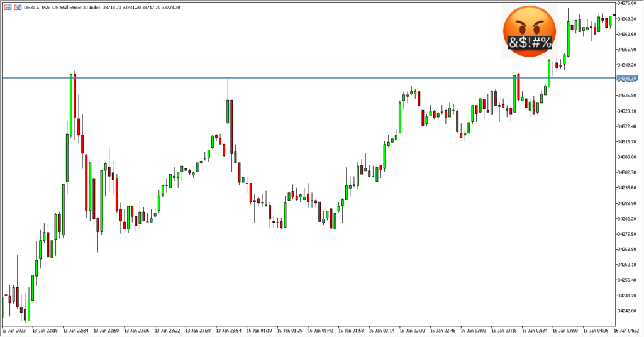
Task: Select the 13 Jan 23:54 time marker
Action: 230,330
